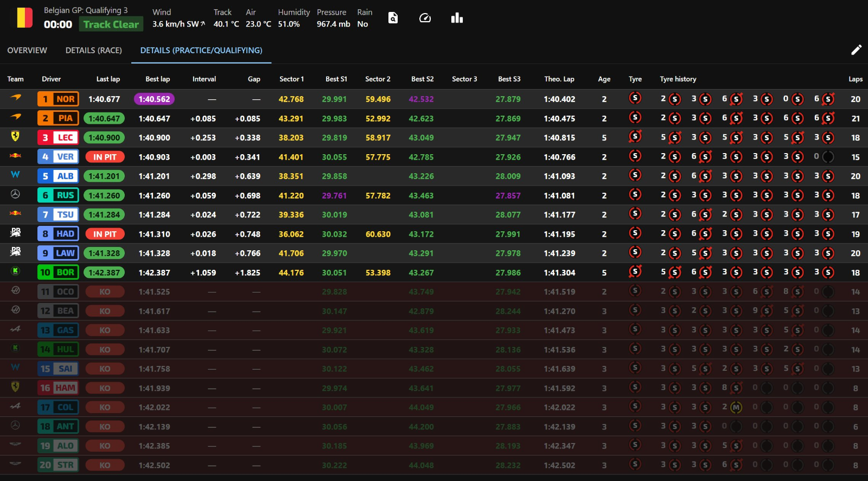Click the NOR driver badge
The width and height of the screenshot is (868, 481).
point(58,99)
